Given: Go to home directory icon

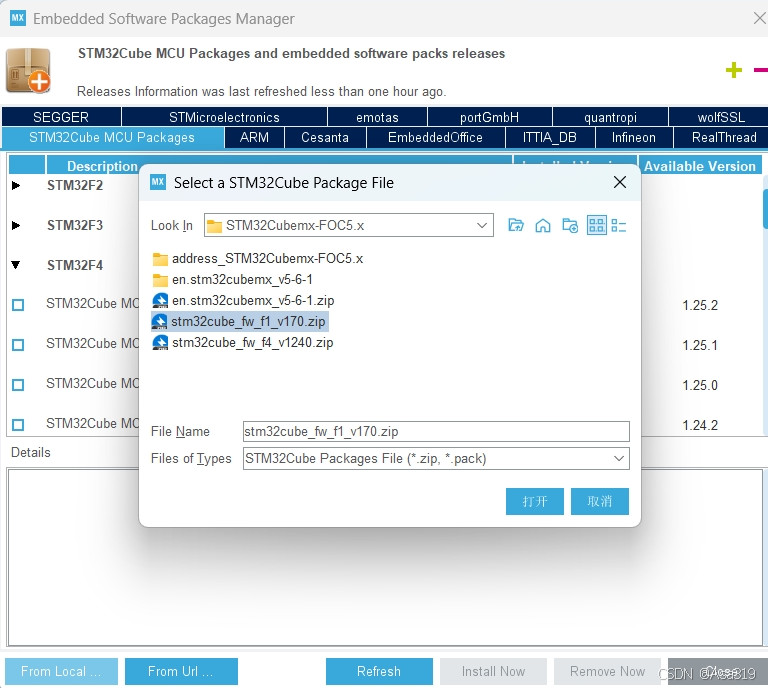Looking at the screenshot, I should [543, 225].
